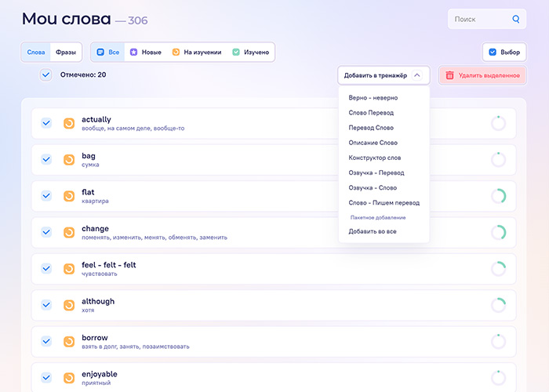Uncheck the word actually
Screen dimensions: 549x392
pos(46,123)
